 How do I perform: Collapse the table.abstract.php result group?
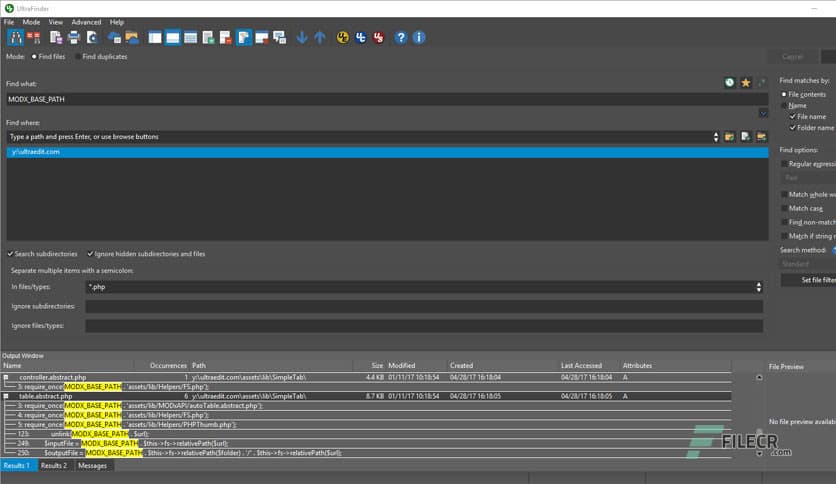tap(6, 396)
